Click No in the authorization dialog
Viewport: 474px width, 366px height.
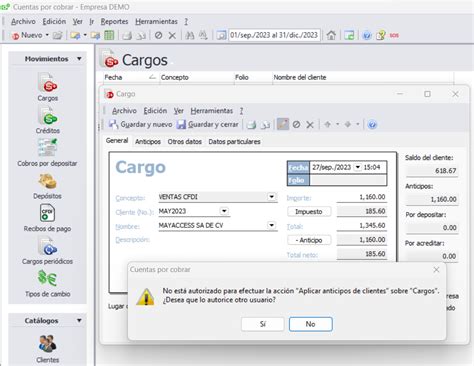310,324
